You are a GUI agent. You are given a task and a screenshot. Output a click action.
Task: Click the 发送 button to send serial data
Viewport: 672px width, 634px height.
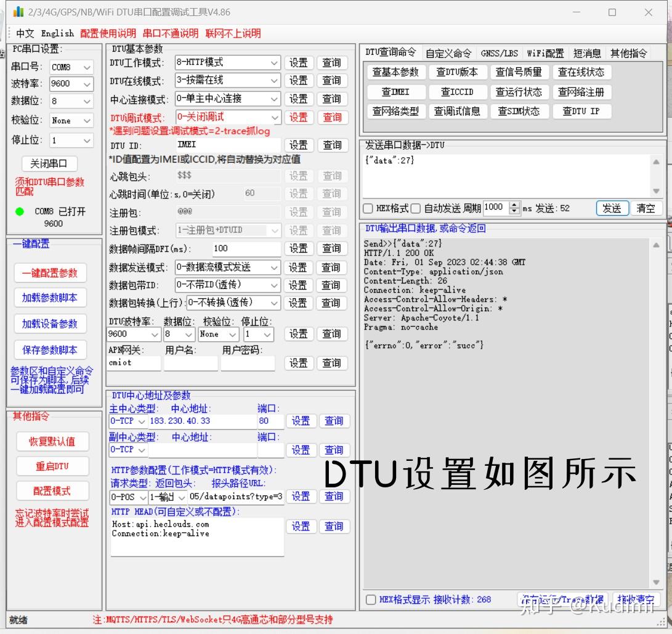612,208
